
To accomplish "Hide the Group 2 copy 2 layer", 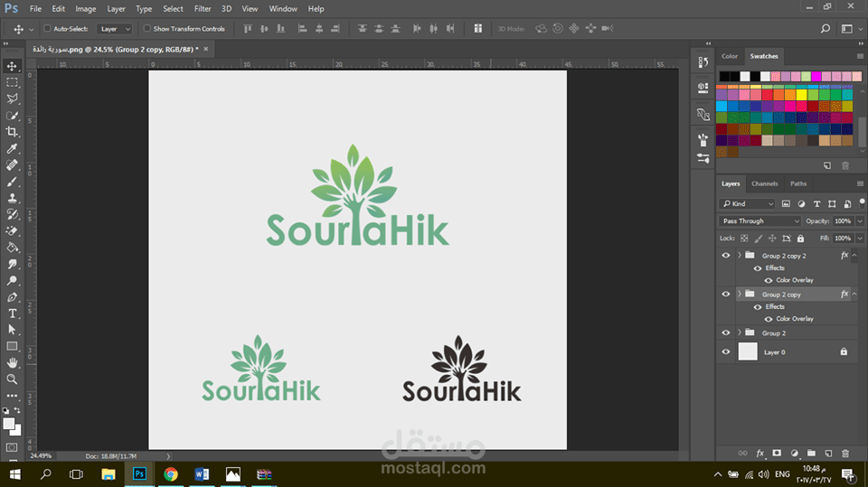I will click(726, 255).
